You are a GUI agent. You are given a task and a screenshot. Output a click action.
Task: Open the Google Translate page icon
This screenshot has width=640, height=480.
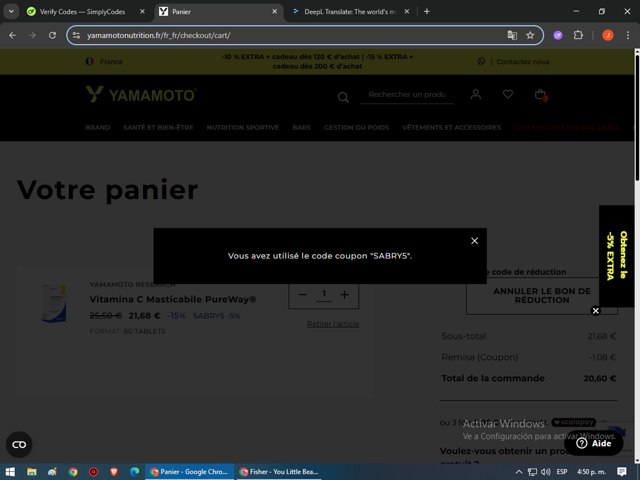(512, 36)
